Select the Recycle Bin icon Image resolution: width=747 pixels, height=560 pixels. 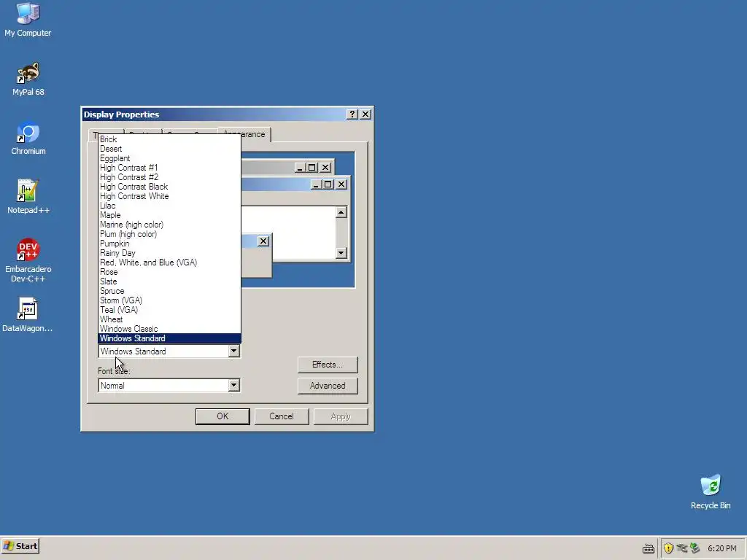711,492
